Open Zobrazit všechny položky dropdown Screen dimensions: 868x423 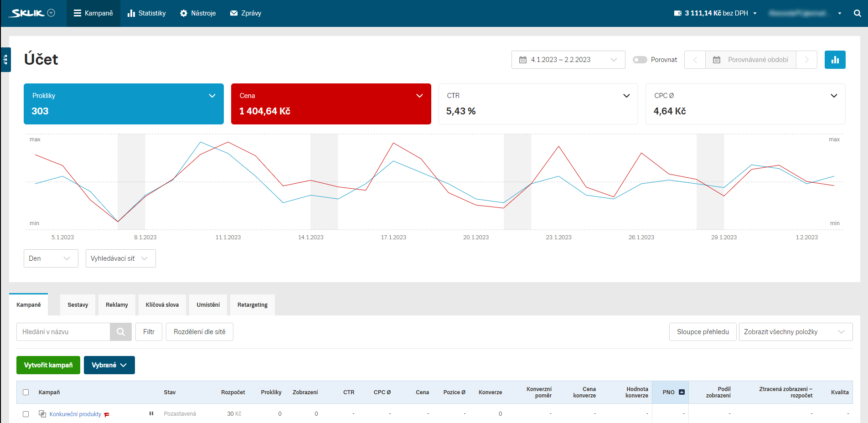(796, 332)
